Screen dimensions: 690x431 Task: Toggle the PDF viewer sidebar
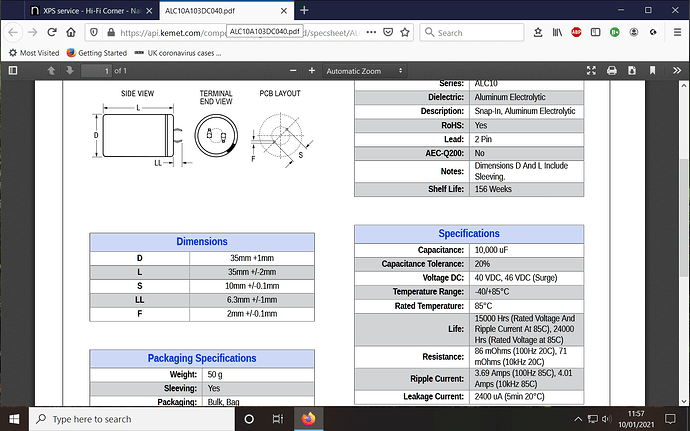(x=15, y=71)
